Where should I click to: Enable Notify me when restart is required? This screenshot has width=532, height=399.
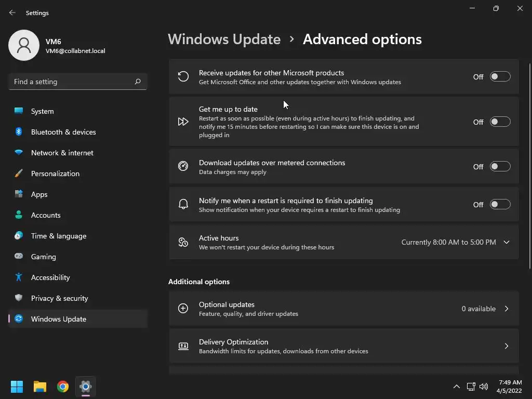(x=500, y=205)
